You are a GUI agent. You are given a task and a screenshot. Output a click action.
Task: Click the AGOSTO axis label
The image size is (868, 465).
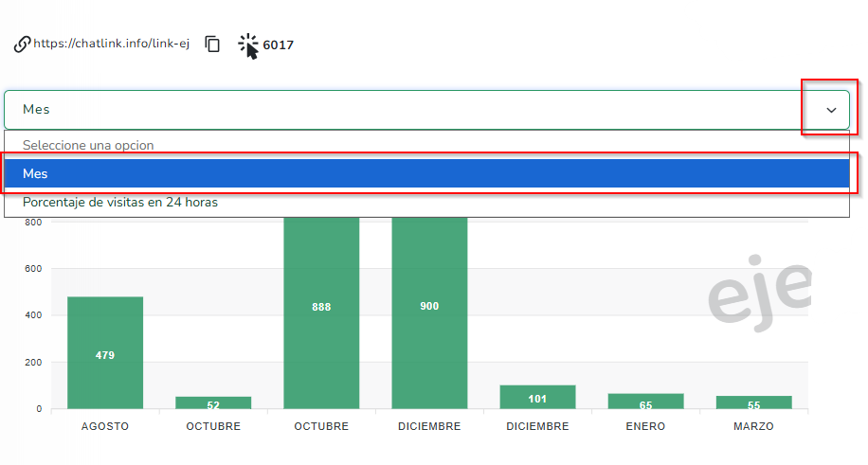105,427
